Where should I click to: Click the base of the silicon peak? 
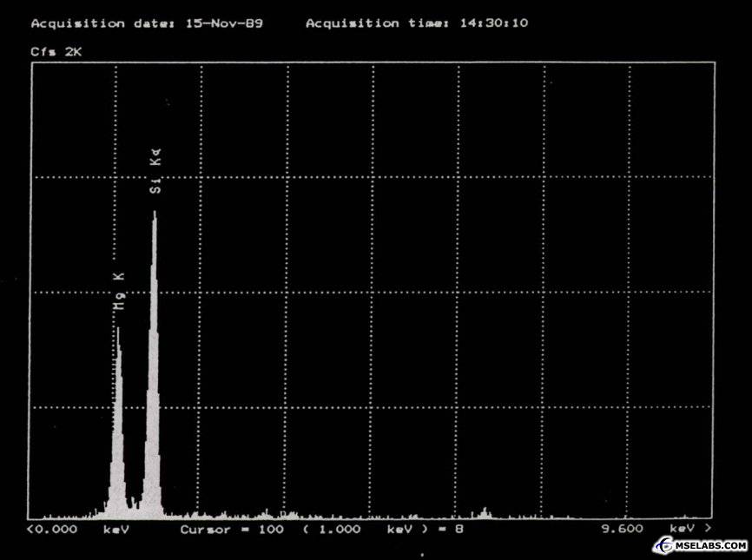154,512
